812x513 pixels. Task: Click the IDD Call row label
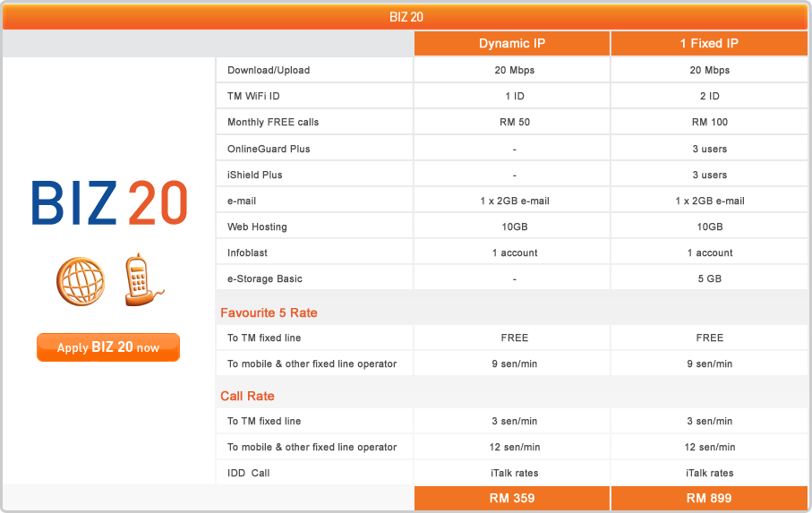[x=248, y=473]
